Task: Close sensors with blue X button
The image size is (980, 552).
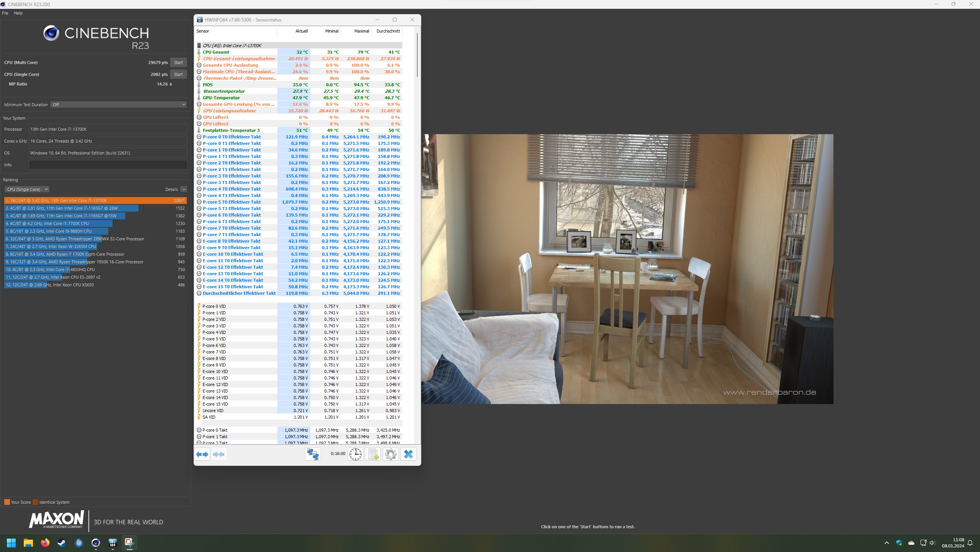Action: tap(408, 454)
